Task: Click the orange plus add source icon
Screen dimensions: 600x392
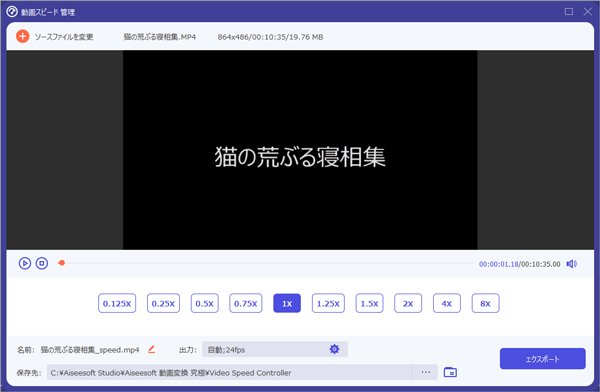Action: coord(23,36)
